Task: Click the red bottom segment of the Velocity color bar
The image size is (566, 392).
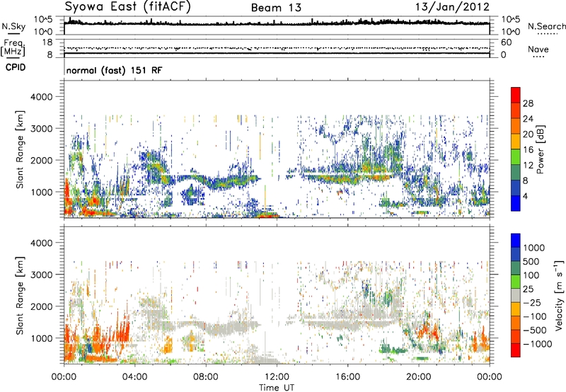Action: tap(516, 350)
